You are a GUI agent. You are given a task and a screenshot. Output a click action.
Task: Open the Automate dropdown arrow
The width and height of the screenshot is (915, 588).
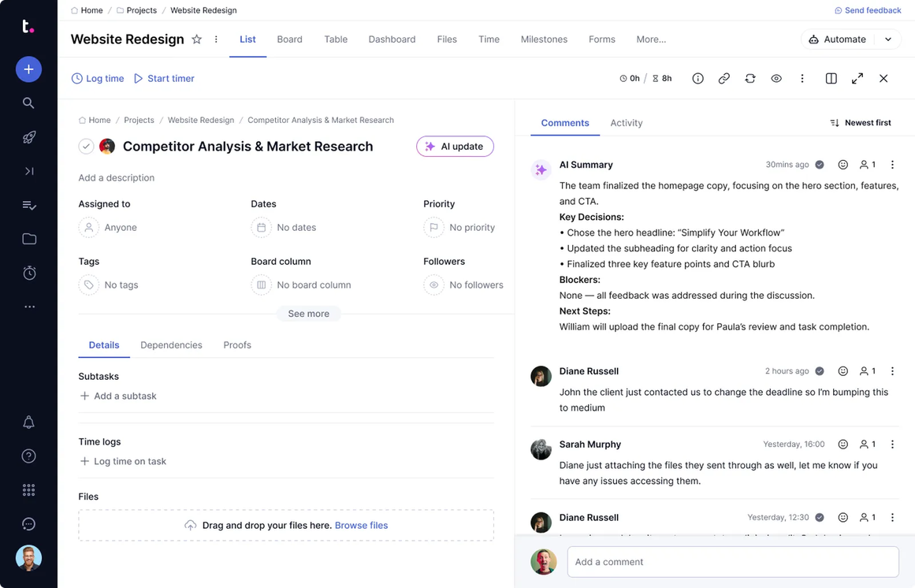[888, 39]
